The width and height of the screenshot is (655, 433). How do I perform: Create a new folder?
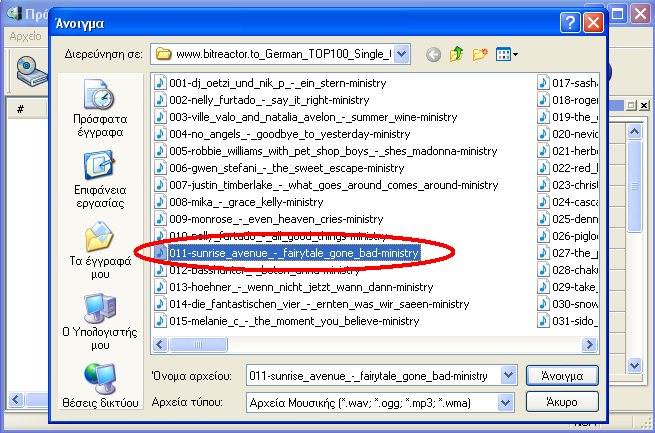point(480,54)
